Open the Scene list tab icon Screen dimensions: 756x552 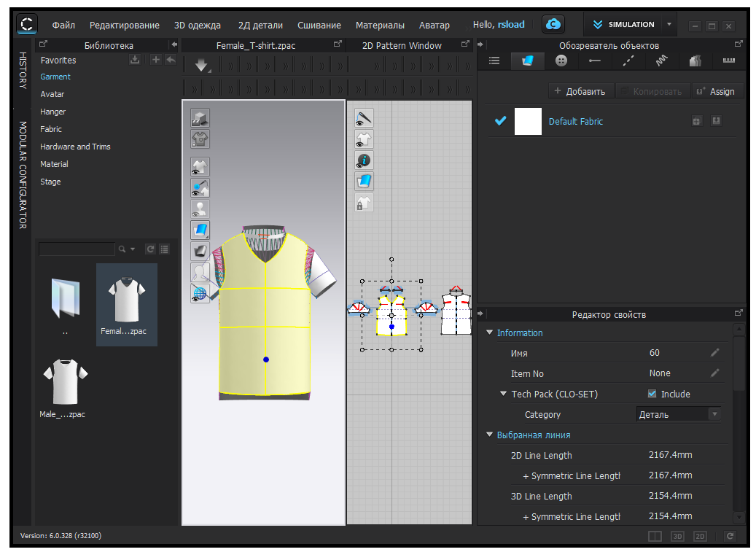[x=494, y=61]
